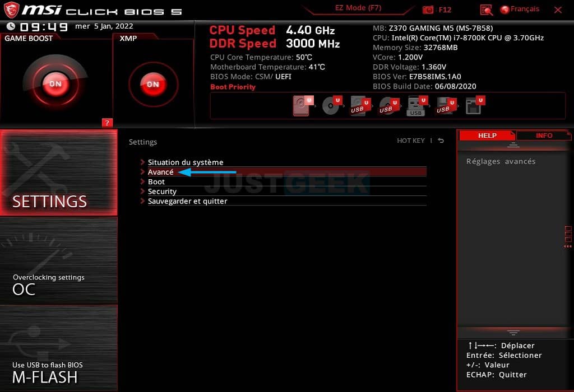This screenshot has height=392, width=574.
Task: Click BIOS Ver E7B58IMS.1A0 text
Action: point(416,76)
